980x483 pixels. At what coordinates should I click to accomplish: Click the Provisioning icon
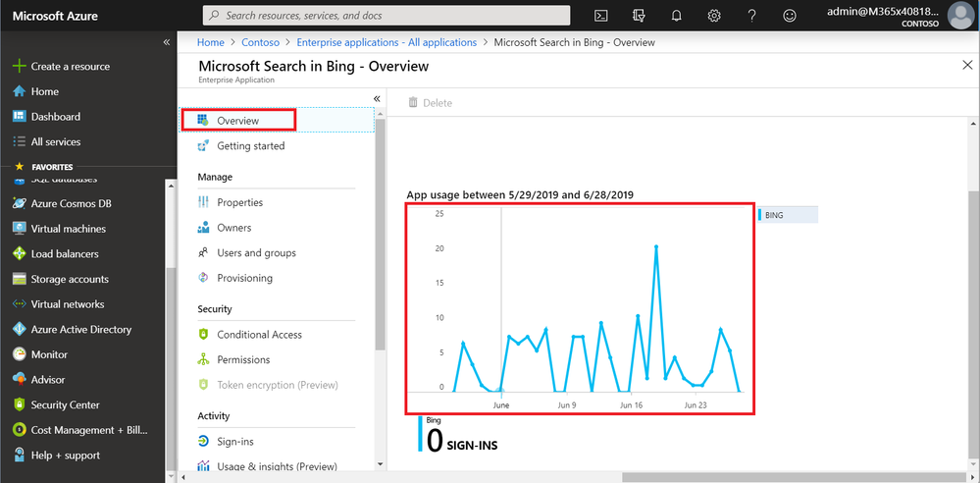203,278
